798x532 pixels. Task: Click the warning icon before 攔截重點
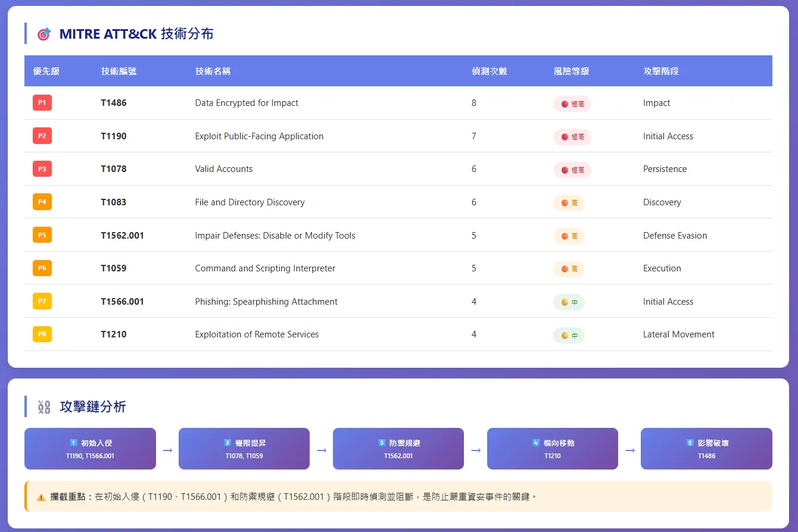pyautogui.click(x=40, y=496)
